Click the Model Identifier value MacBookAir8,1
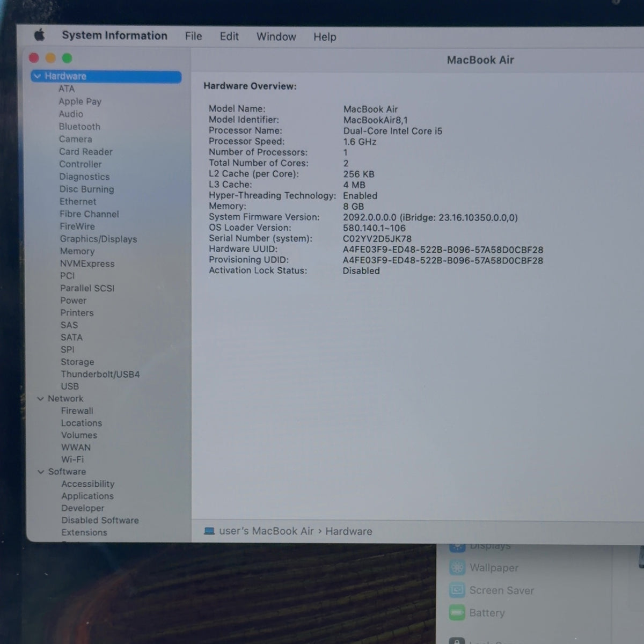 point(375,120)
